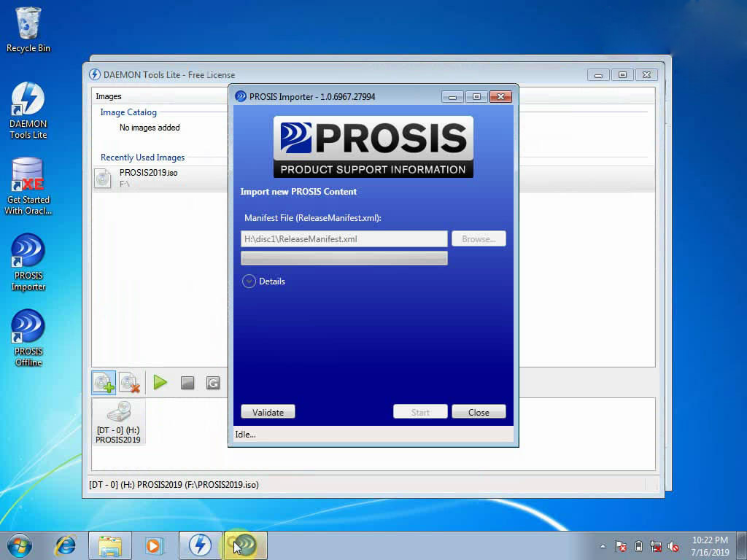747x560 pixels.
Task: Select the PROSIS2019 virtual drive H:
Action: [x=118, y=422]
